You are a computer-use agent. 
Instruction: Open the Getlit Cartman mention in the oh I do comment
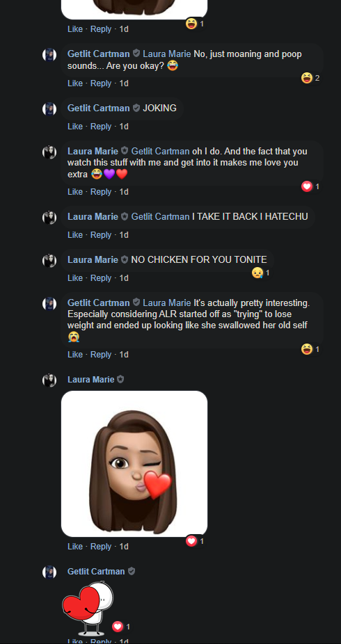pos(160,151)
